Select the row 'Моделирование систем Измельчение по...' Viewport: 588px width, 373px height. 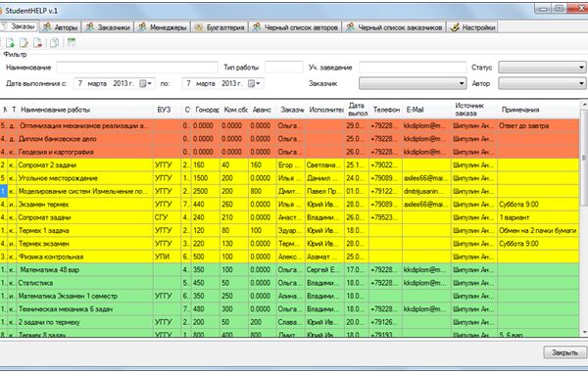pos(289,191)
